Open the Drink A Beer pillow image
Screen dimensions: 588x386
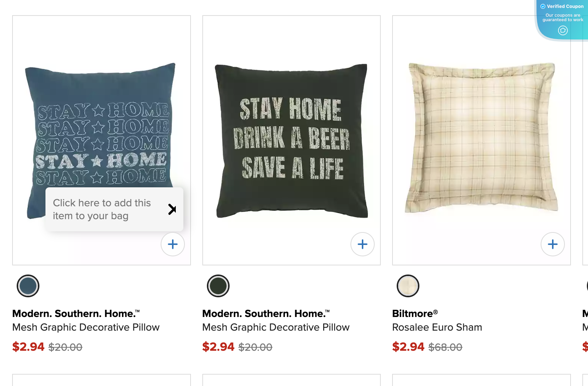click(291, 140)
